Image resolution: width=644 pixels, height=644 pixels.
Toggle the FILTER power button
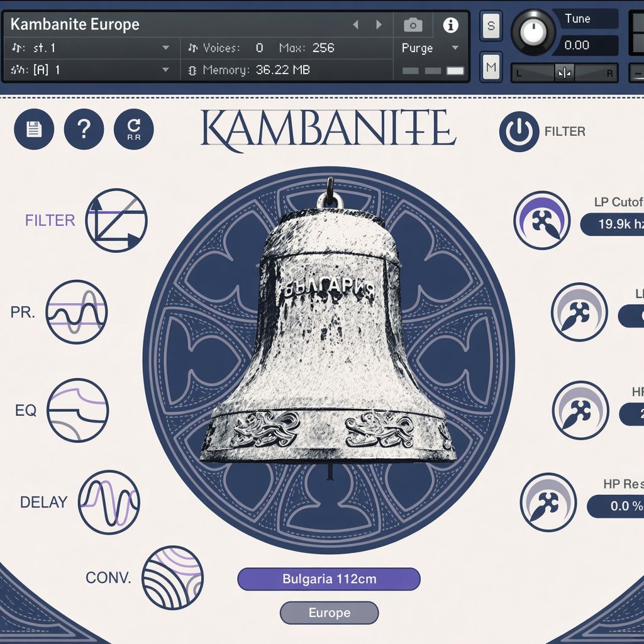coord(519,131)
